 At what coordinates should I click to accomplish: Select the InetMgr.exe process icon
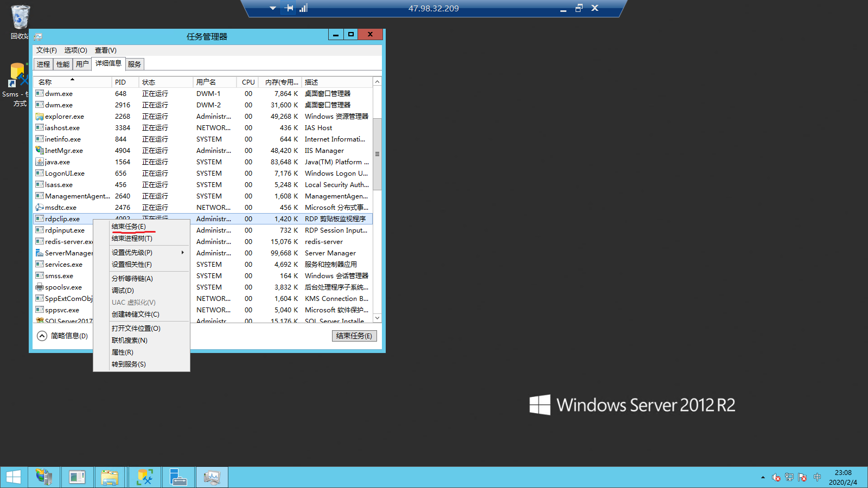point(40,150)
